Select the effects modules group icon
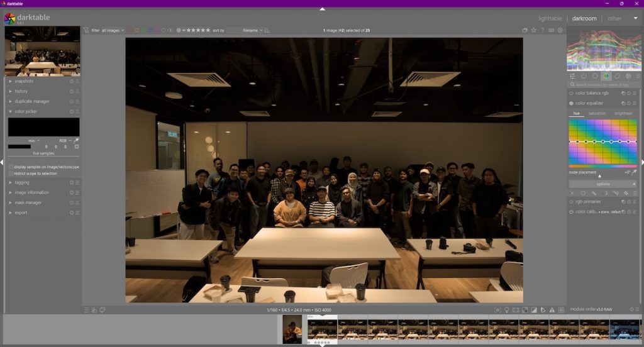 tap(628, 76)
